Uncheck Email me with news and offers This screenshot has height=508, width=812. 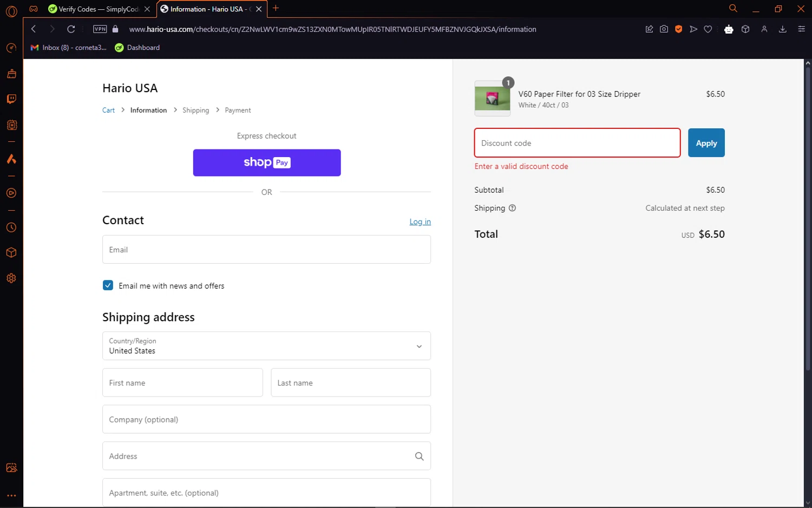coord(108,285)
